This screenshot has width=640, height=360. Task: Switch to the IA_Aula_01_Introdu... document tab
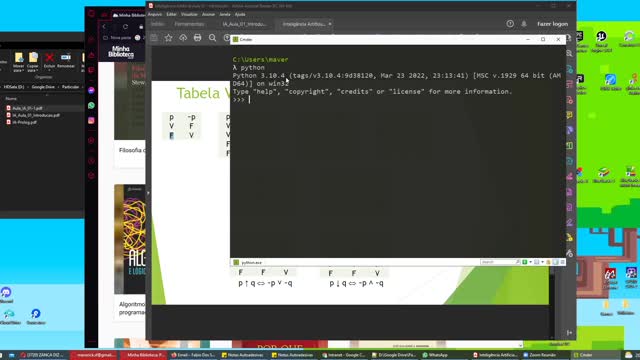coord(244,24)
